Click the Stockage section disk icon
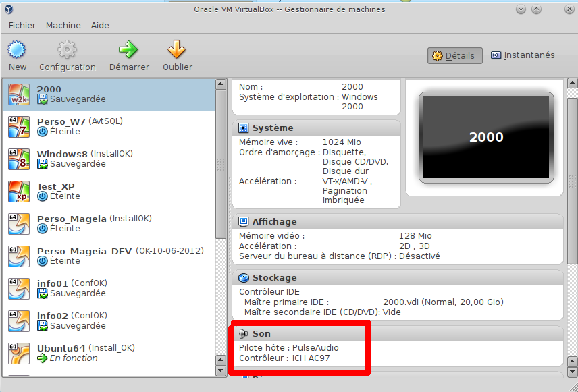Screen dimensions: 578x392 click(243, 277)
